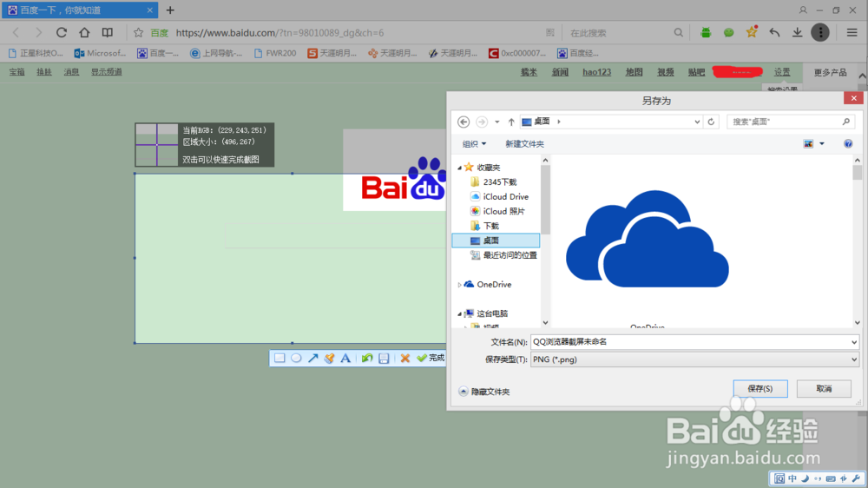The width and height of the screenshot is (868, 488).
Task: Click the magnifier in browser search box
Action: [678, 33]
